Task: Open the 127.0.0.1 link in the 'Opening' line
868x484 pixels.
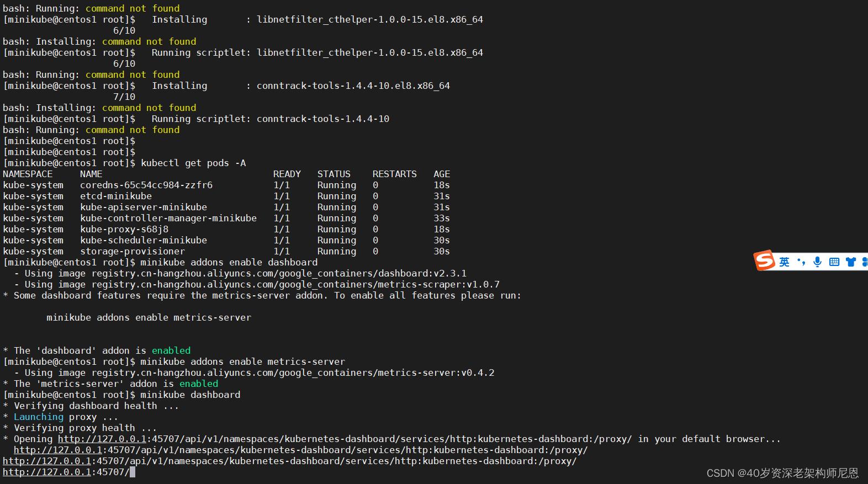Action: pos(102,439)
